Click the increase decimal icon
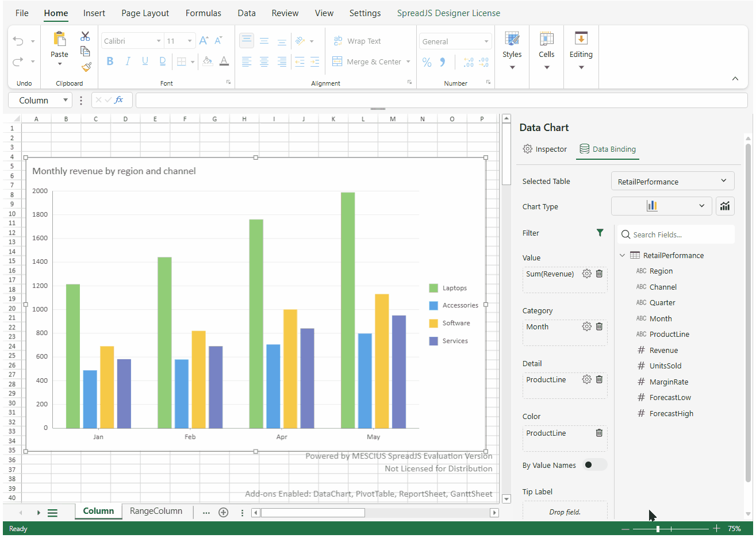Screen dimensions: 756x538 tap(469, 62)
